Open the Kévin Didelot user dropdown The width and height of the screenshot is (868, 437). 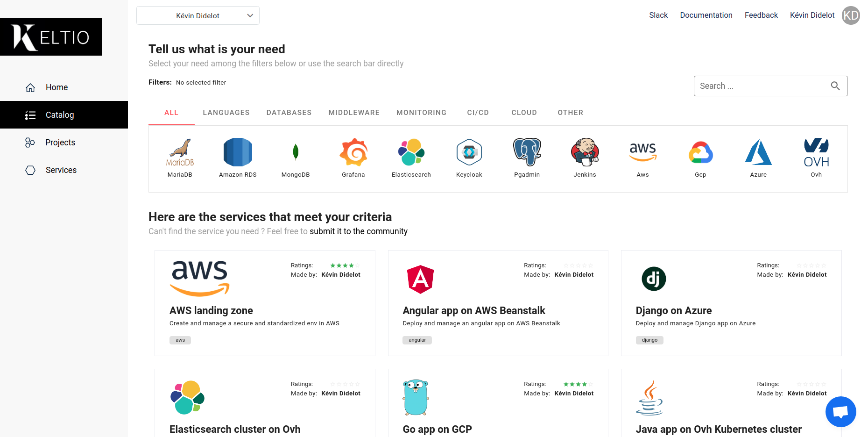click(x=198, y=15)
